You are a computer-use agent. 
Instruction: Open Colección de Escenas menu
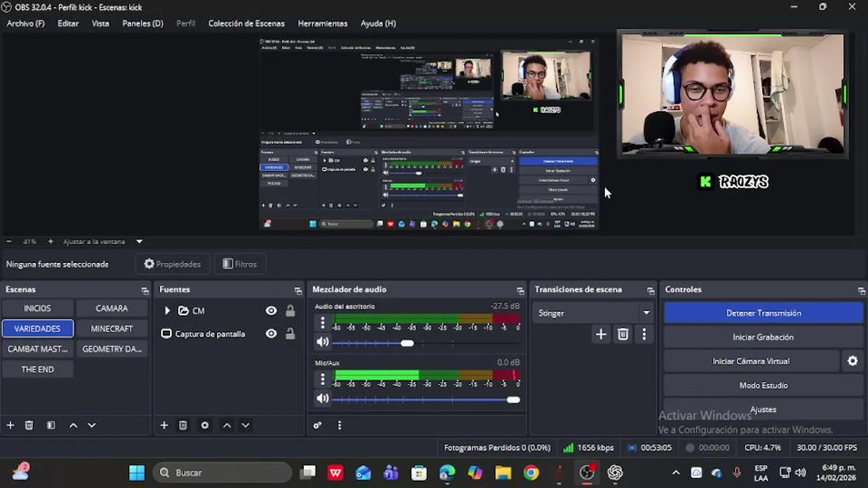click(x=246, y=23)
